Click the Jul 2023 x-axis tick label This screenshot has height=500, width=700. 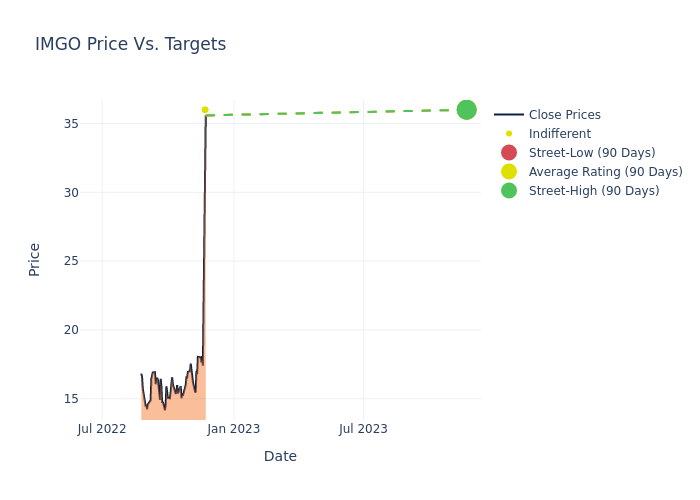363,429
